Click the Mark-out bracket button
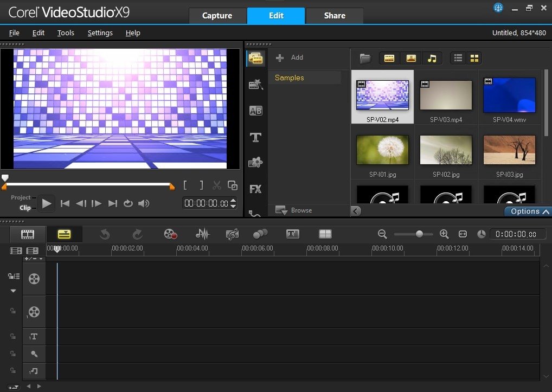The image size is (552, 392). click(x=201, y=185)
